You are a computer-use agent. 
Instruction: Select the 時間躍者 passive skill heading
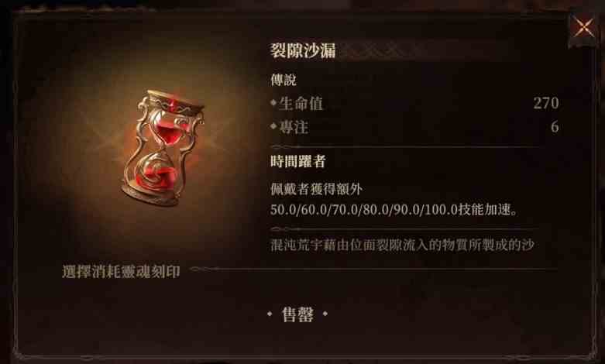298,161
